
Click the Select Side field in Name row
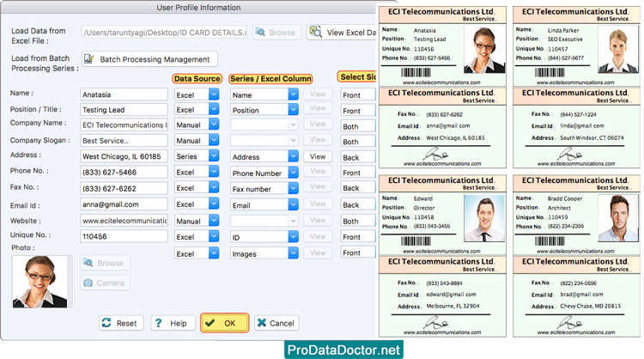click(358, 94)
